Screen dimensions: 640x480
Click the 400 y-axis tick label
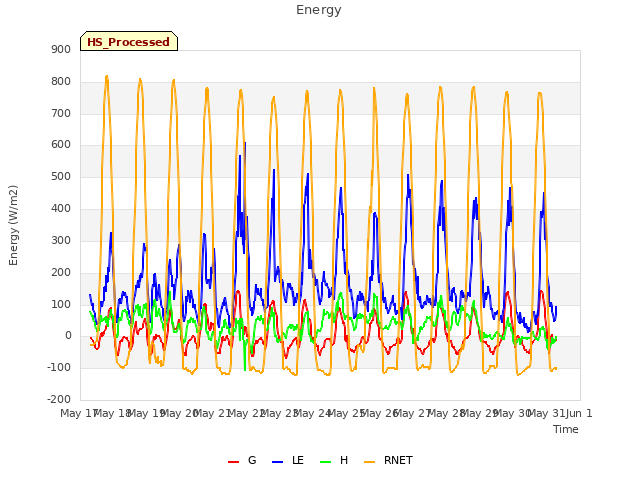[x=61, y=208]
